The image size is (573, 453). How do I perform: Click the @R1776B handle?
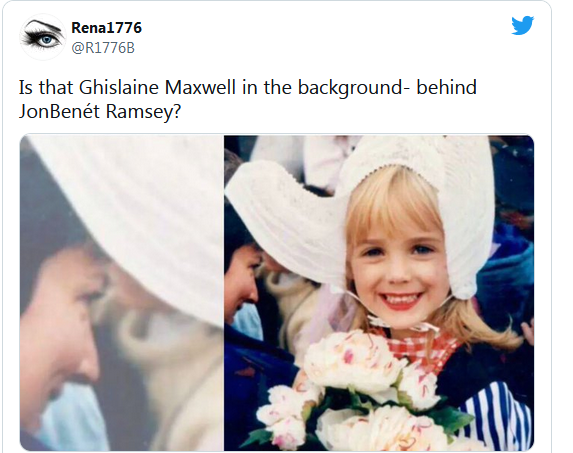pyautogui.click(x=103, y=48)
